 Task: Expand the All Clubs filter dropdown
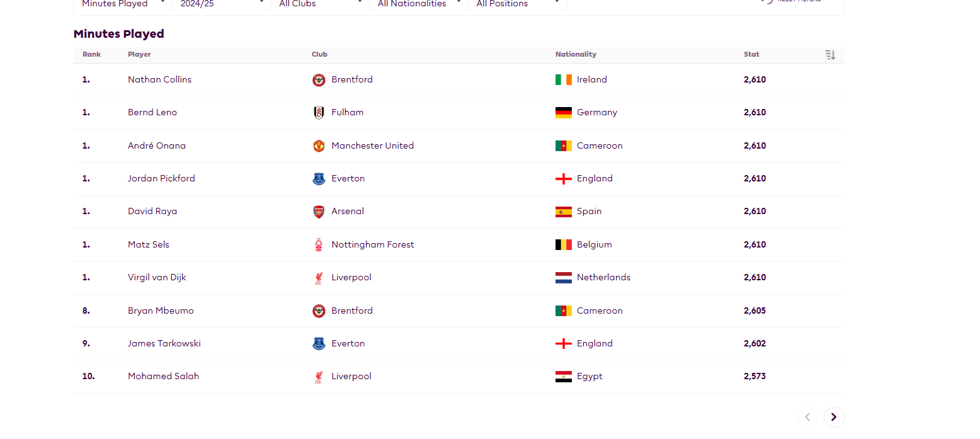[x=320, y=4]
